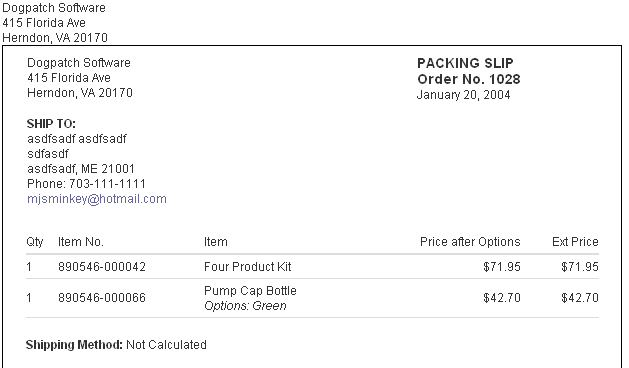Click the Four Product Kit item name
Image resolution: width=629 pixels, height=368 pixels.
(248, 267)
